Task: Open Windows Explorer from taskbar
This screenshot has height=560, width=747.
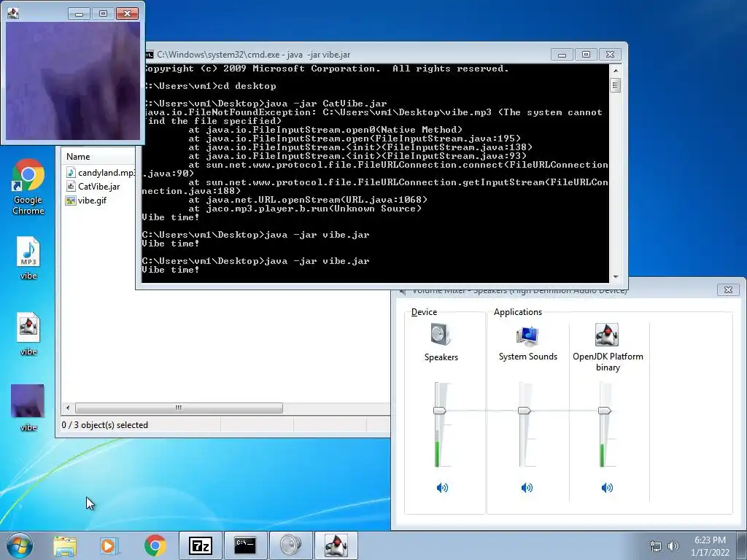Action: pos(65,545)
